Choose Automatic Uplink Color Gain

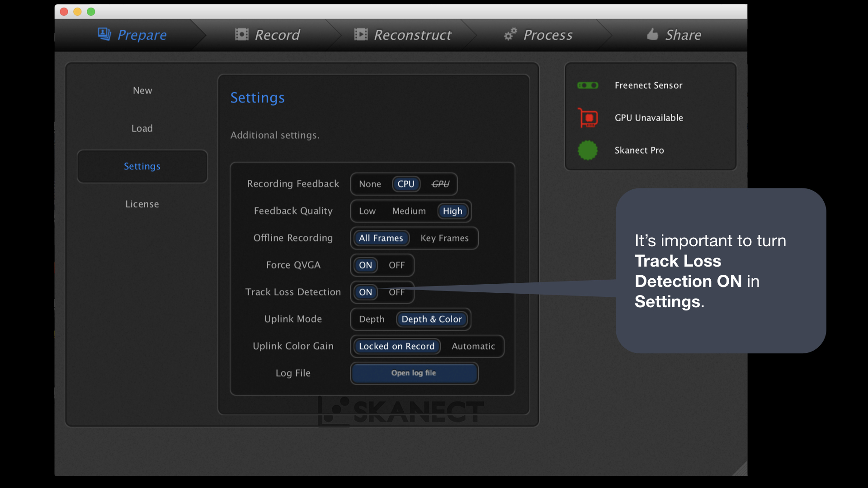click(x=473, y=347)
